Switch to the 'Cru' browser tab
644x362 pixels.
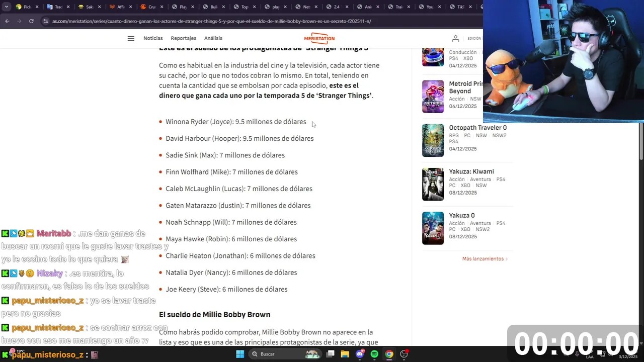[152, 7]
